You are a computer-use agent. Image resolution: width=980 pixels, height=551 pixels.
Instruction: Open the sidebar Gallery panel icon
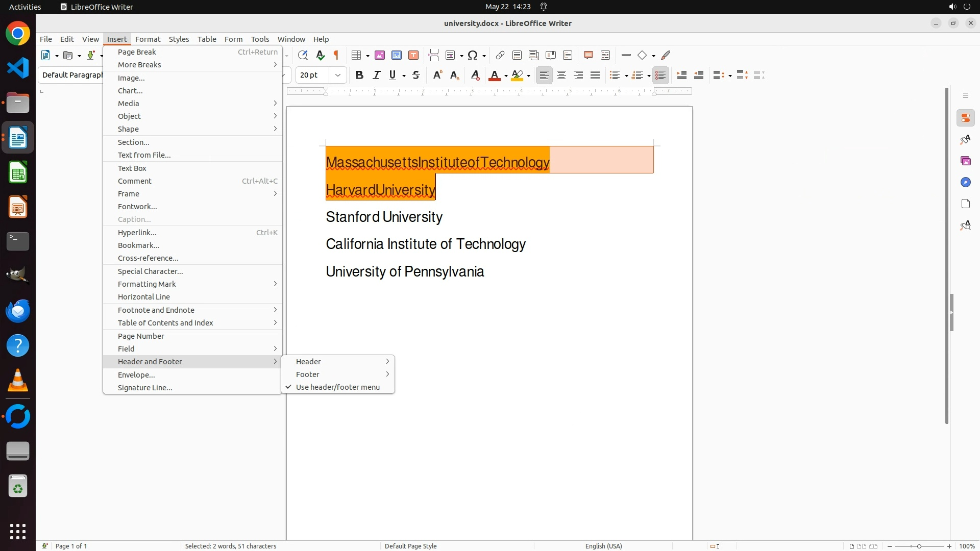click(965, 161)
